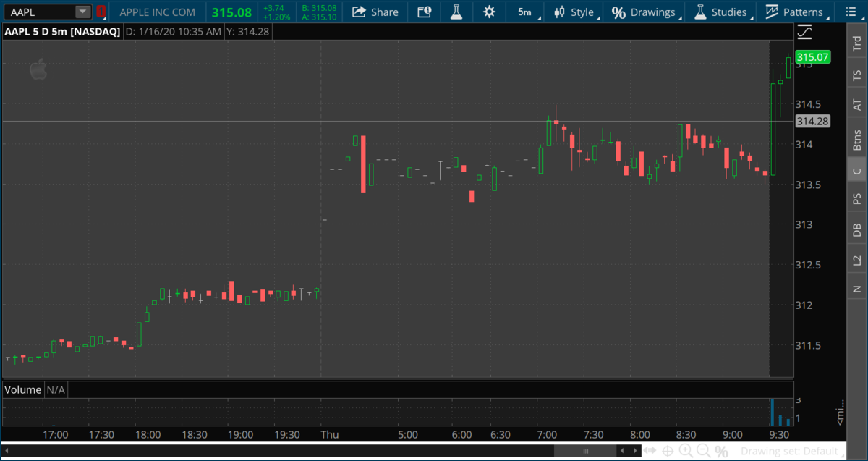Open the Drawing set: Default dropdown

792,451
